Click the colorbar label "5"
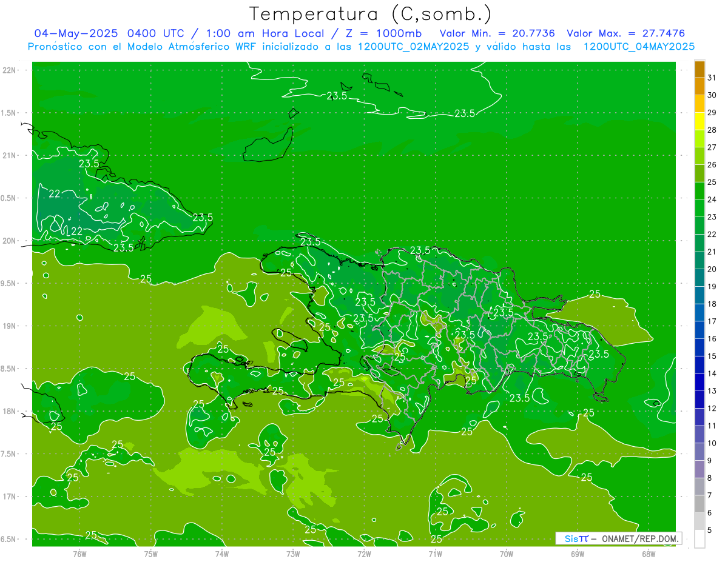The image size is (728, 562). [710, 530]
